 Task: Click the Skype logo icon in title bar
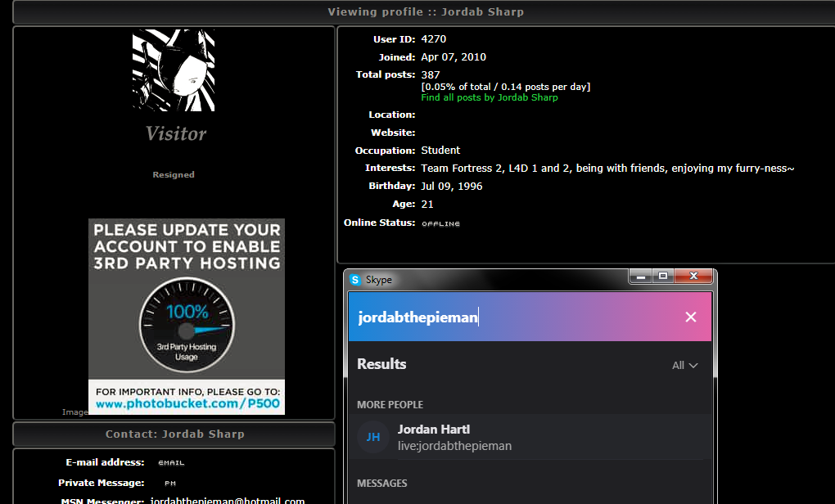(x=355, y=279)
